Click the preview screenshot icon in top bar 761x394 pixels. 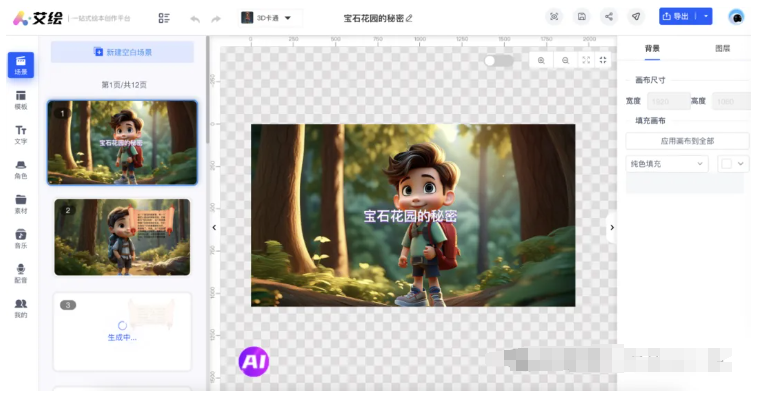pyautogui.click(x=554, y=17)
